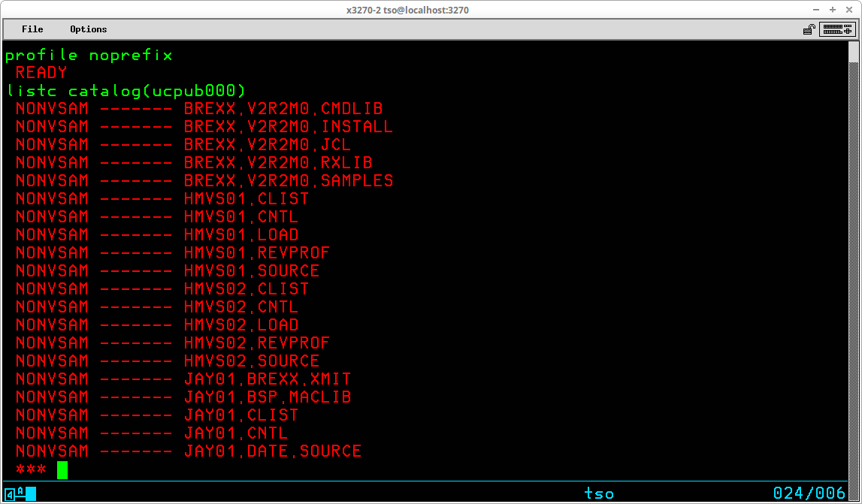
Task: Click the cursor position 024/006 indicator
Action: tap(809, 493)
